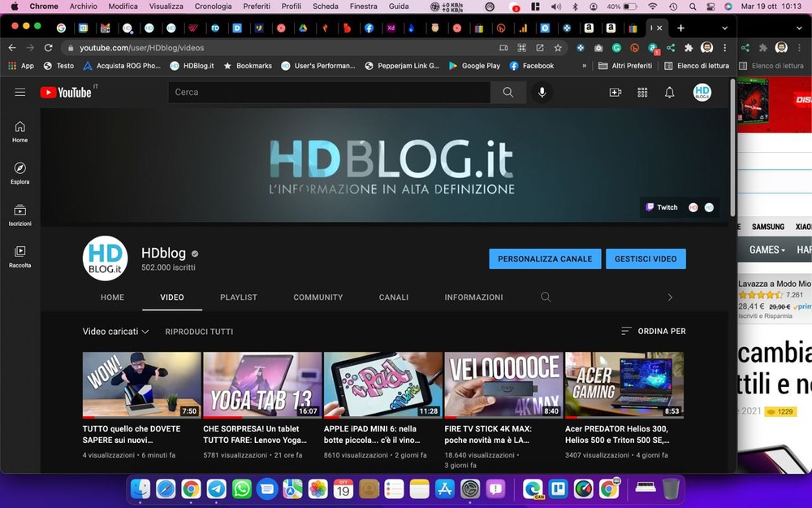Reload the page in Chrome

click(48, 48)
